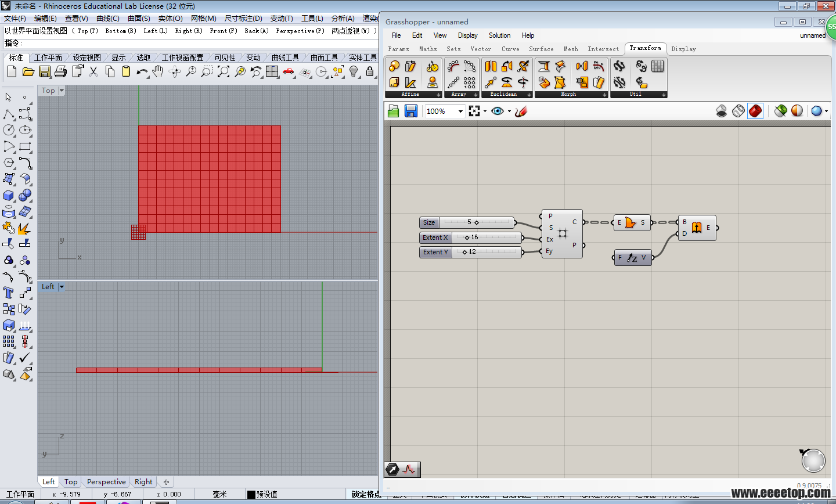Open the 100% zoom dropdown in Grasshopper
836x504 pixels.
click(x=460, y=111)
